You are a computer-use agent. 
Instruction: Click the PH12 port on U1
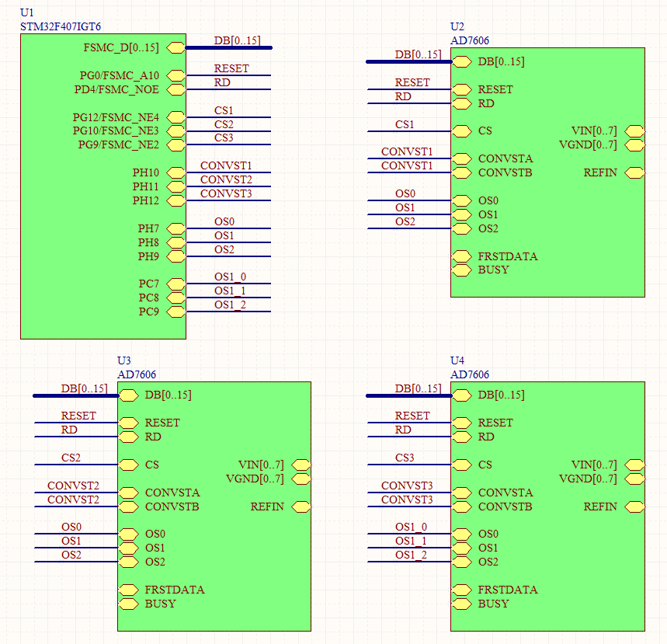click(175, 200)
